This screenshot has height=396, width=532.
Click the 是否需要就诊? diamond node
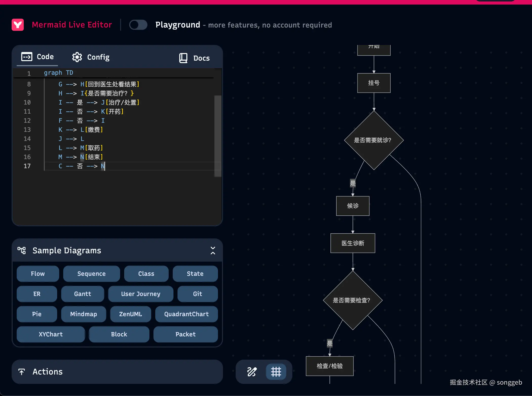coord(374,140)
